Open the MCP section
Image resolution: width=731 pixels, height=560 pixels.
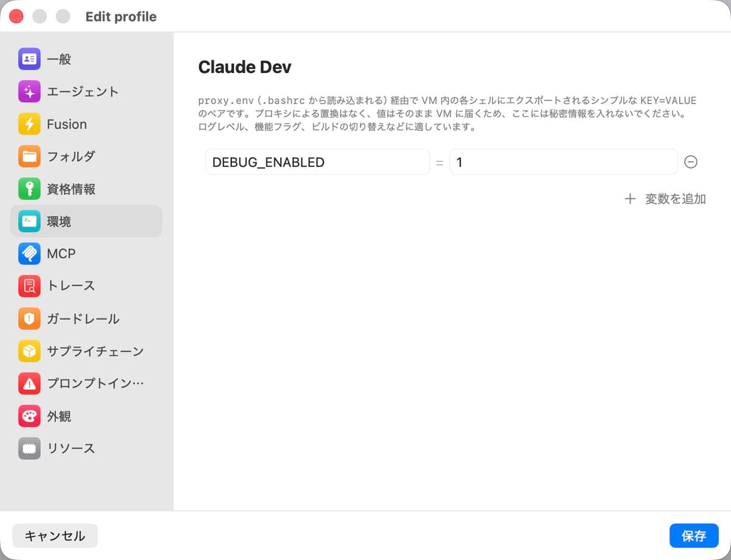(87, 253)
